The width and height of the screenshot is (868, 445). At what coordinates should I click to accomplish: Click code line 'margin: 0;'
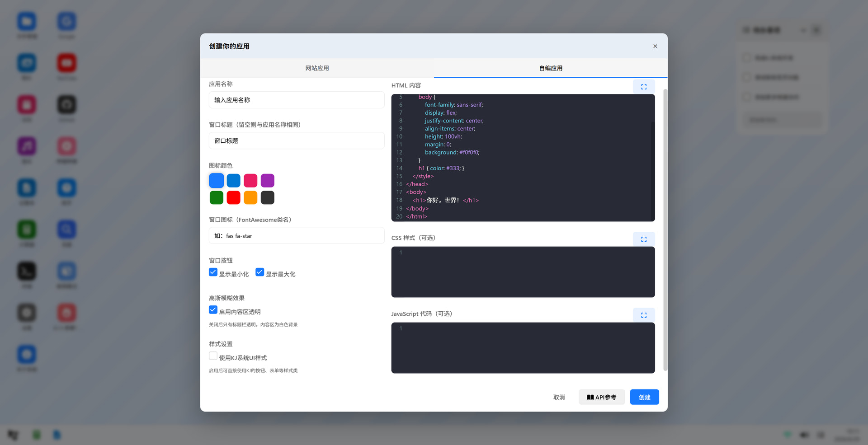tap(438, 145)
